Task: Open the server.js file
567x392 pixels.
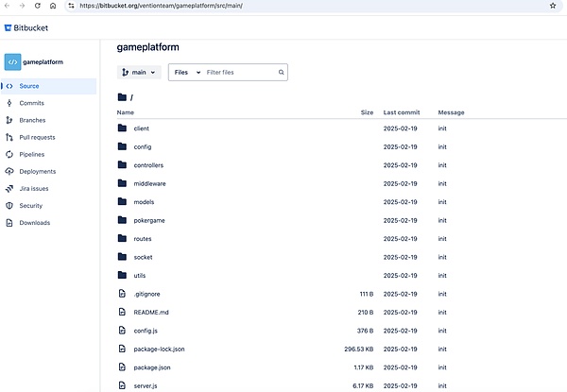Action: point(146,385)
